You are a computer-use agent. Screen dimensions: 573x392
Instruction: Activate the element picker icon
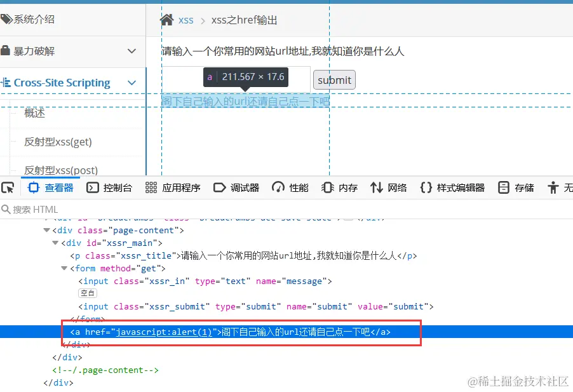[8, 188]
